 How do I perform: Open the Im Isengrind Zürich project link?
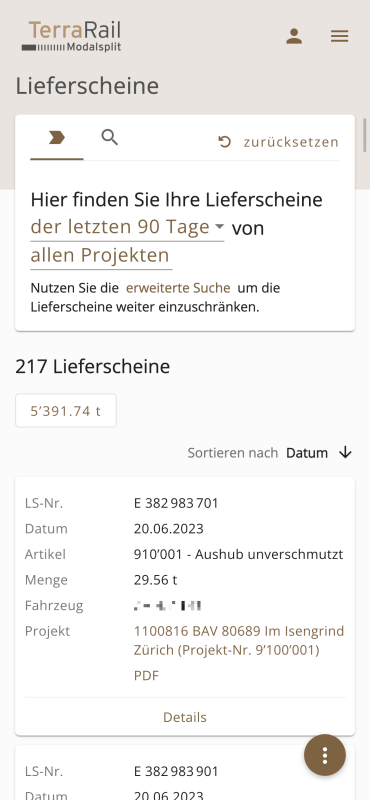tap(239, 640)
